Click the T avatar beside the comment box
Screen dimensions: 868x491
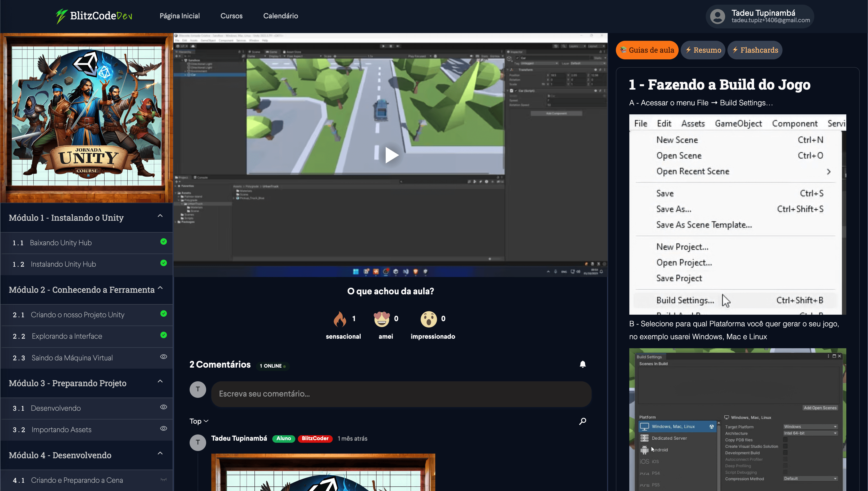[198, 390]
